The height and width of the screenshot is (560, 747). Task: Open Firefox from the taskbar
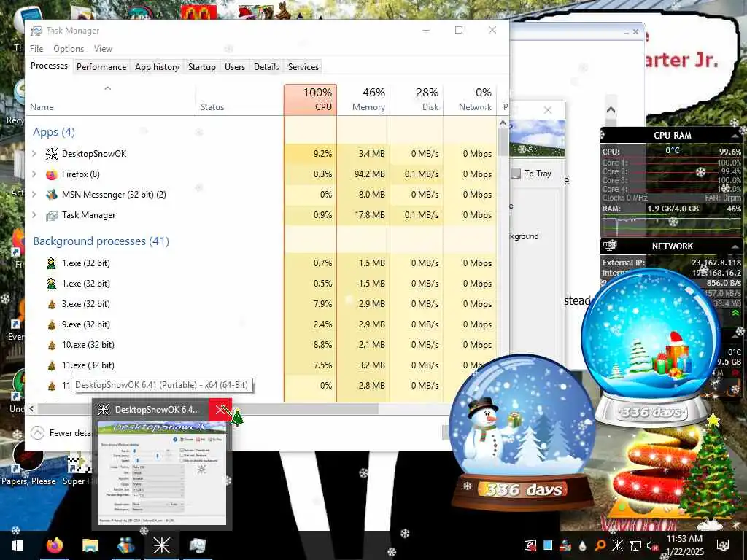[x=54, y=545]
